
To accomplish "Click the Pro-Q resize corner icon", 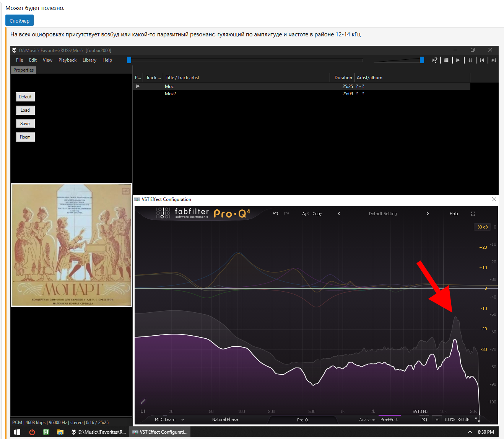I will pos(477,419).
